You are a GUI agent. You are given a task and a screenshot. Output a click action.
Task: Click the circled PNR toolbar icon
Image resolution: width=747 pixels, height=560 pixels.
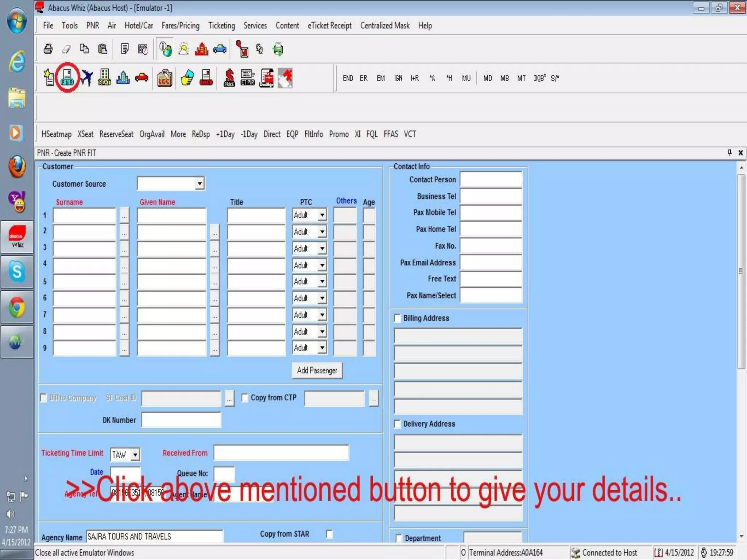[67, 77]
